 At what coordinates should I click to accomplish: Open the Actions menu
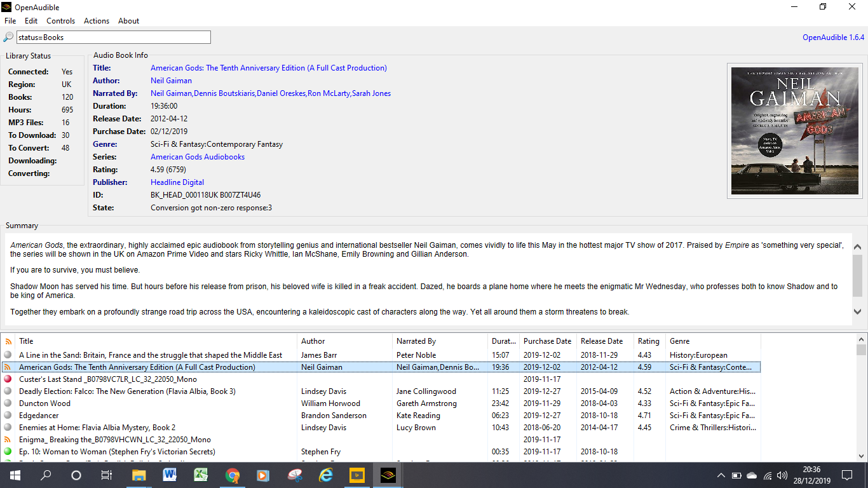[x=96, y=21]
